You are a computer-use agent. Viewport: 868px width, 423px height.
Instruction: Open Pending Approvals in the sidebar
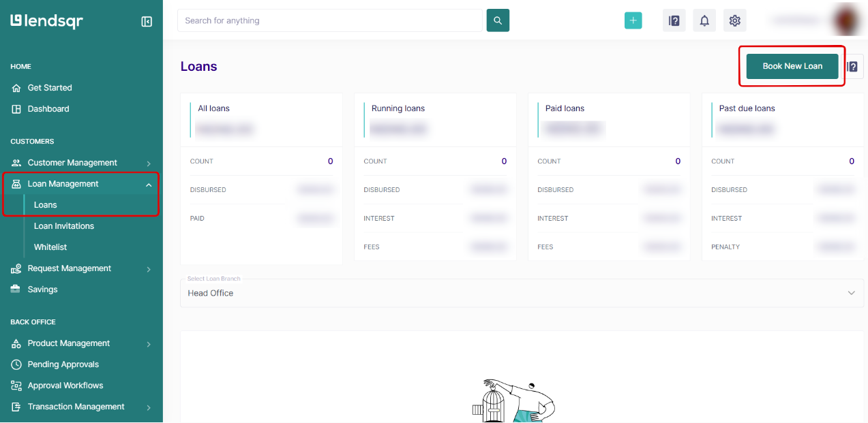point(63,364)
